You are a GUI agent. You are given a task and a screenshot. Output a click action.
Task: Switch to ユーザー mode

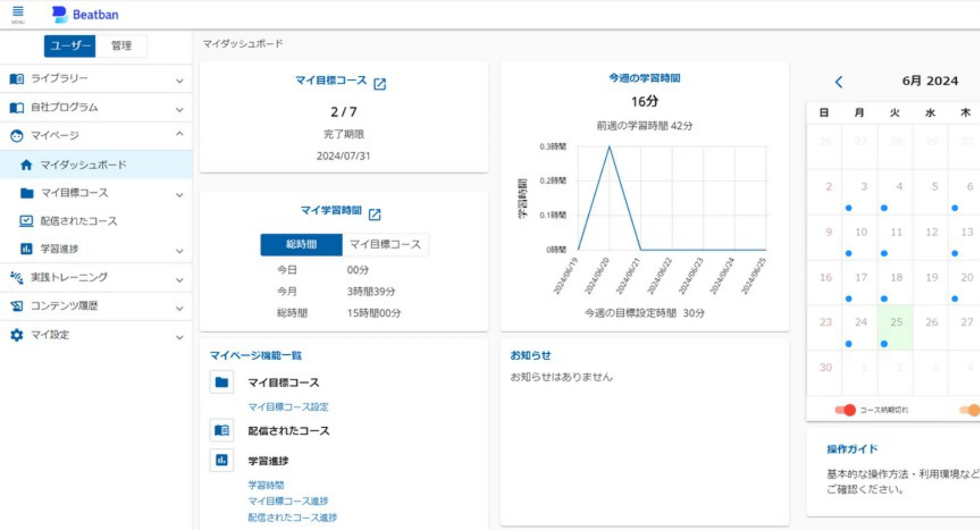point(70,45)
